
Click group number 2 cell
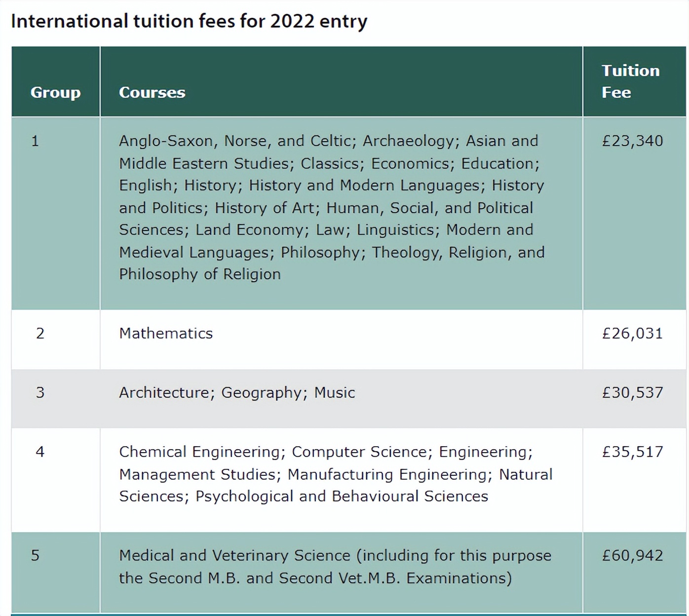click(40, 334)
